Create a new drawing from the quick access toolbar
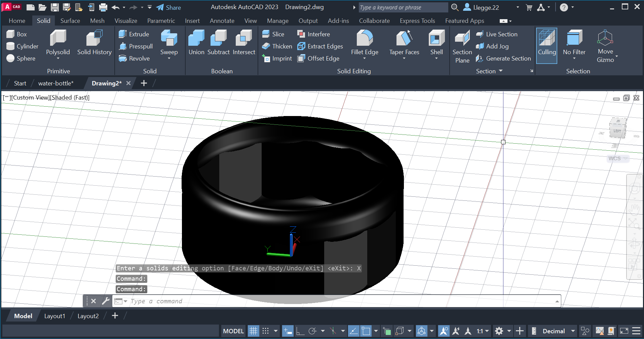 tap(30, 7)
